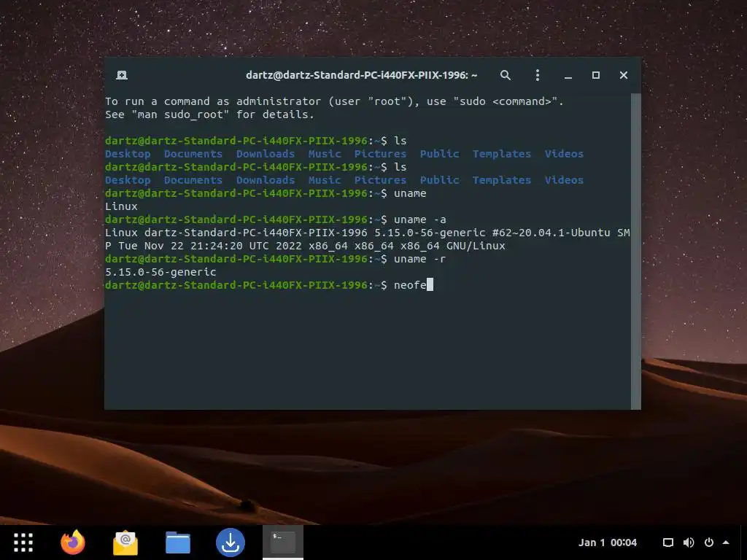Open the applications grid launcher
The width and height of the screenshot is (747, 560).
click(23, 542)
